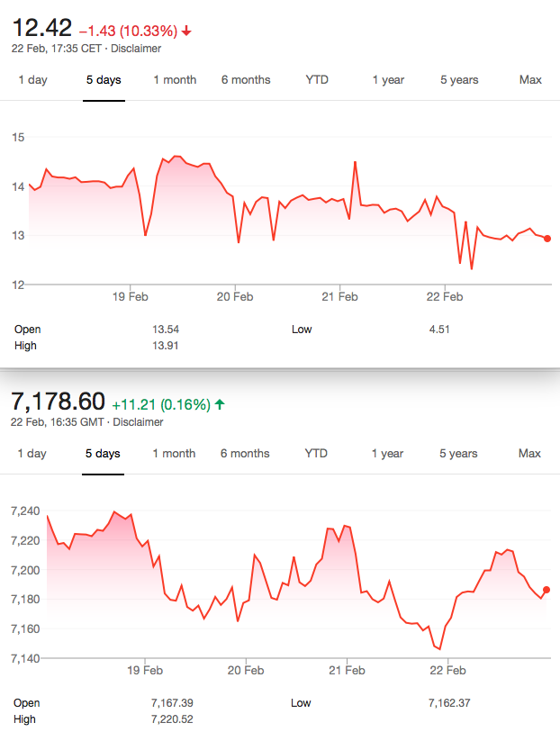This screenshot has height=732, width=560.
Task: Select 1 year tab in top chart
Action: 388,80
